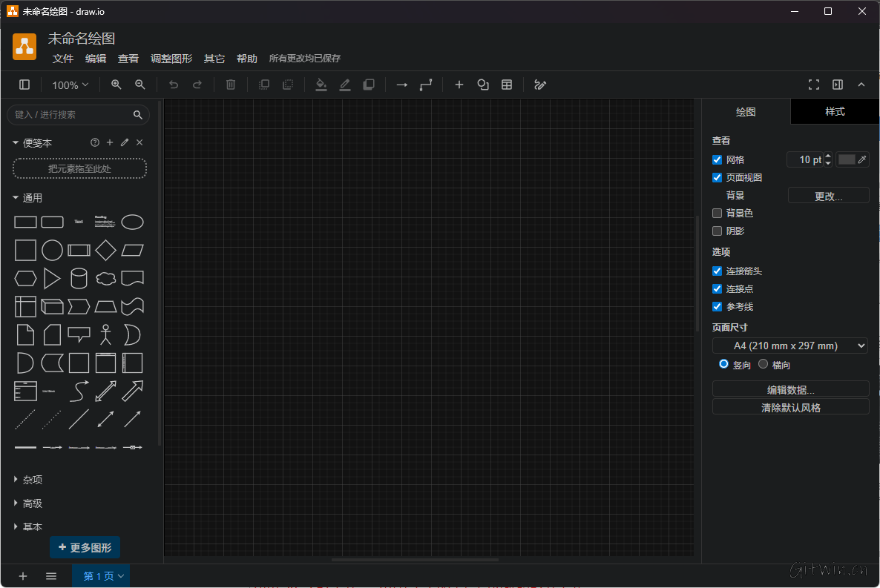Click the fill color bucket icon
Viewport: 880px width, 588px height.
point(321,85)
